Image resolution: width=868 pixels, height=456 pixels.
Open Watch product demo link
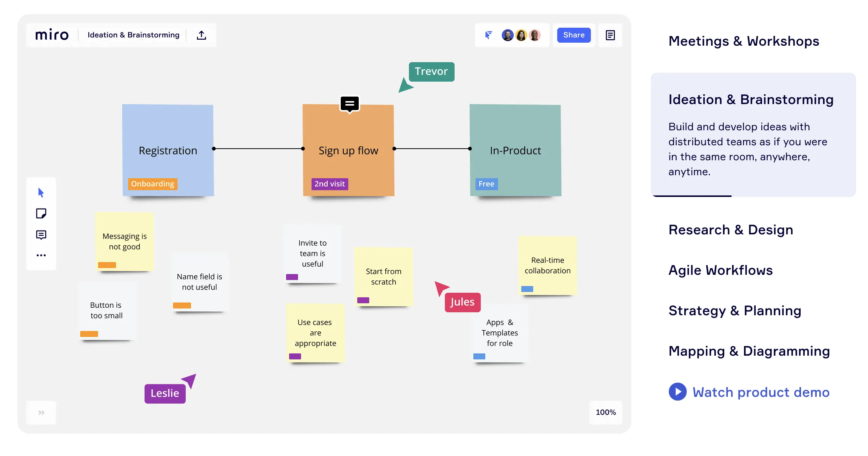click(761, 392)
